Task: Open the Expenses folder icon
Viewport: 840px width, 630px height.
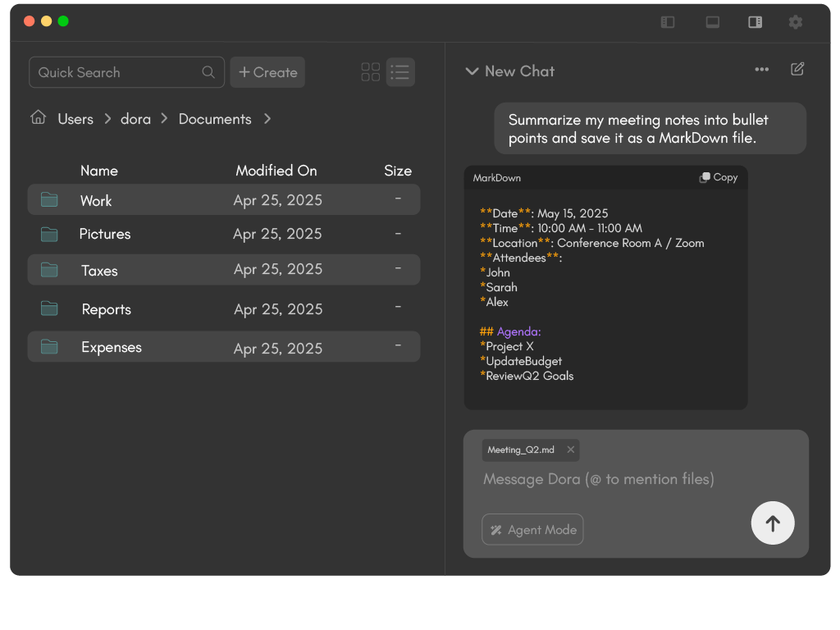Action: pyautogui.click(x=49, y=347)
